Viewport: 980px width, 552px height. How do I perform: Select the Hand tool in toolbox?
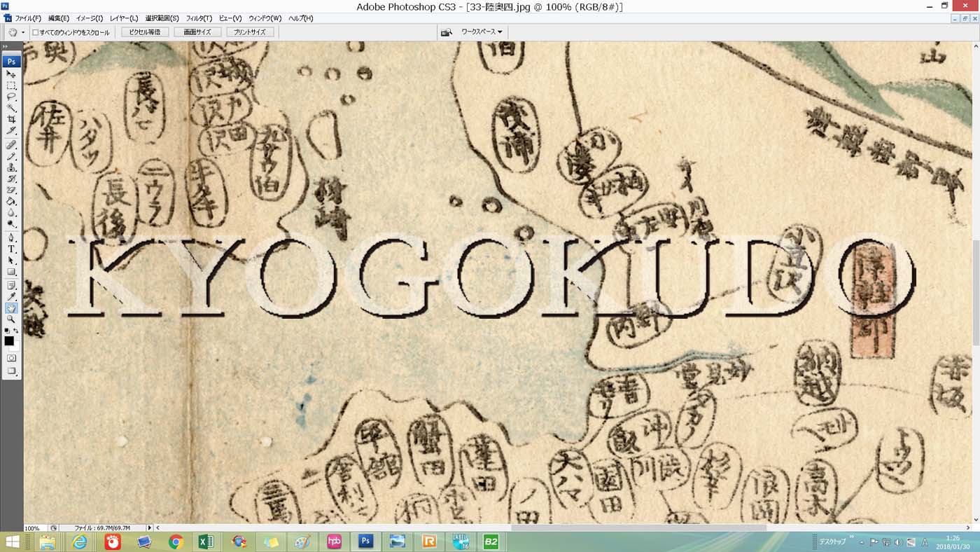coord(11,308)
